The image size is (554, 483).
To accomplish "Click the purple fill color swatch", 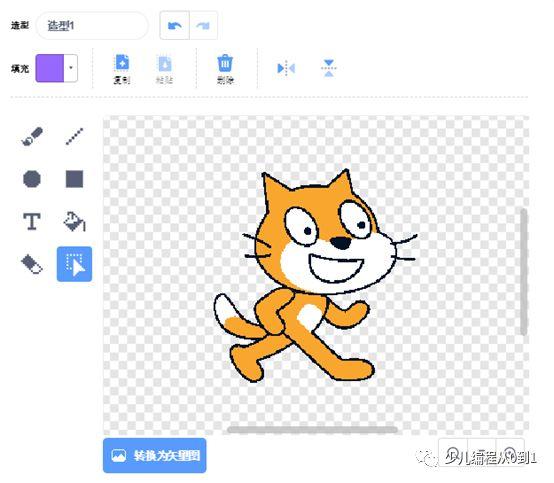I will point(50,68).
